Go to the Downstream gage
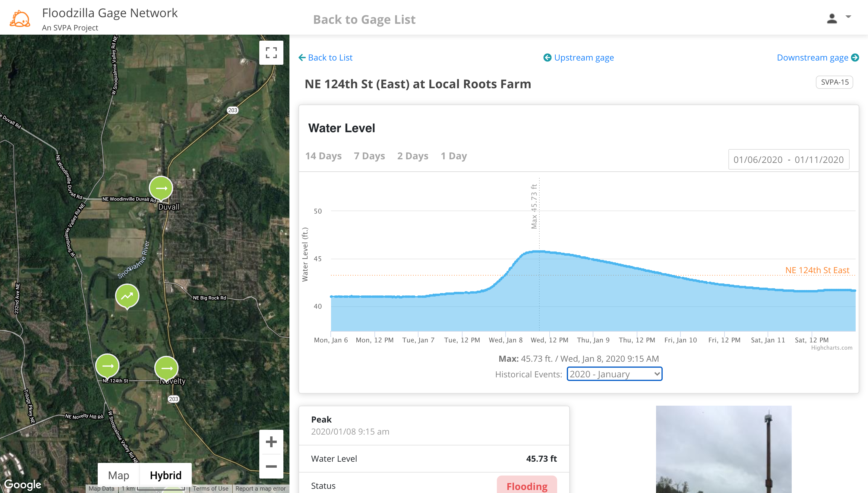Image resolution: width=868 pixels, height=493 pixels. tap(818, 58)
